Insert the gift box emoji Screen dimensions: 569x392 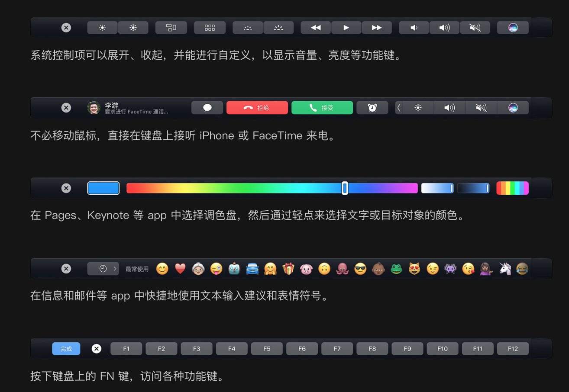pyautogui.click(x=288, y=269)
